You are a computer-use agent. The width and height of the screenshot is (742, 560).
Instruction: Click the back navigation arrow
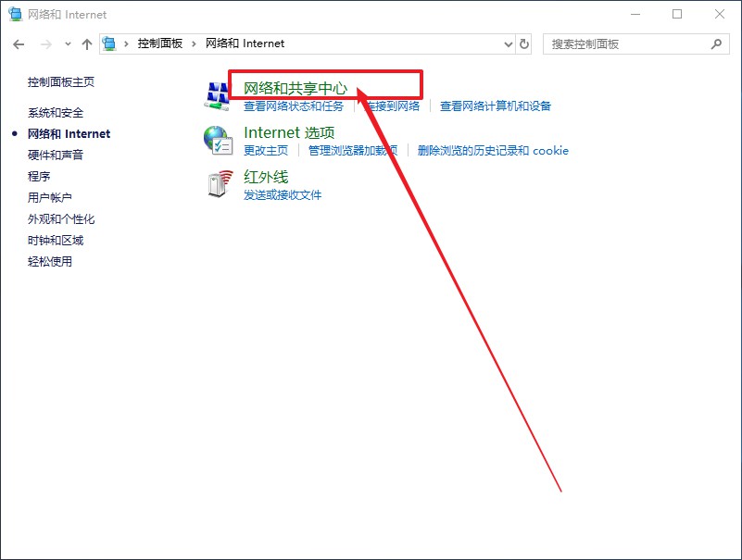[19, 44]
